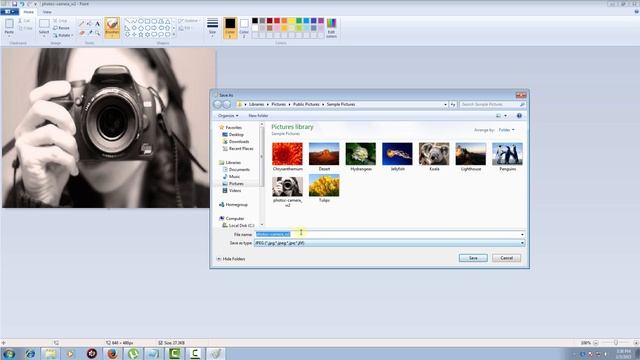Open Firefox from the taskbar

click(113, 354)
